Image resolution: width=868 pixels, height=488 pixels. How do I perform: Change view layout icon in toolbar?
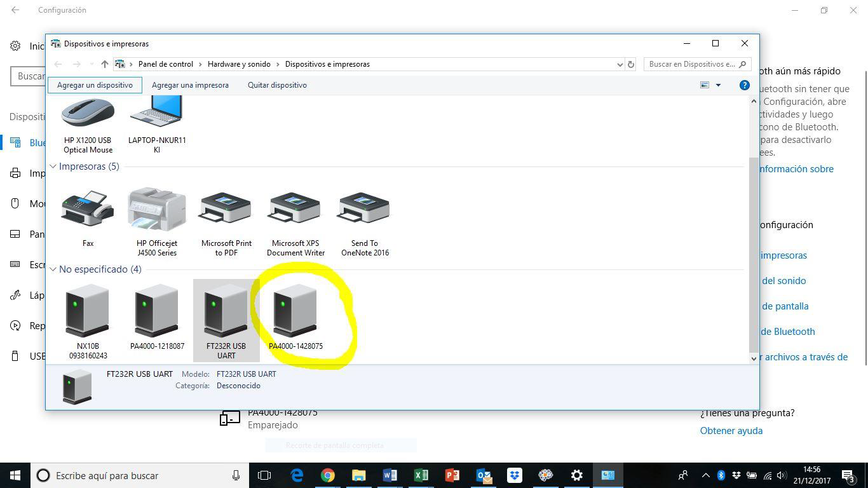705,85
